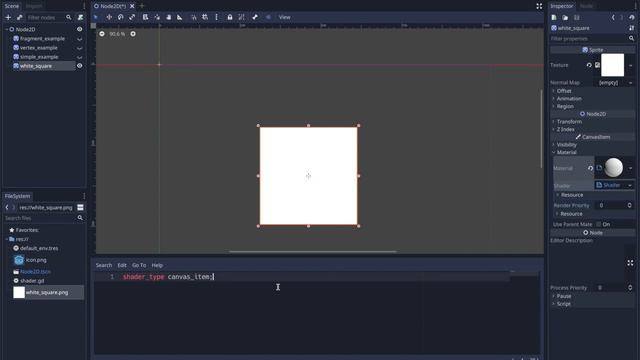Open shader editor Edit menu
Image resolution: width=640 pixels, height=360 pixels.
[x=122, y=265]
